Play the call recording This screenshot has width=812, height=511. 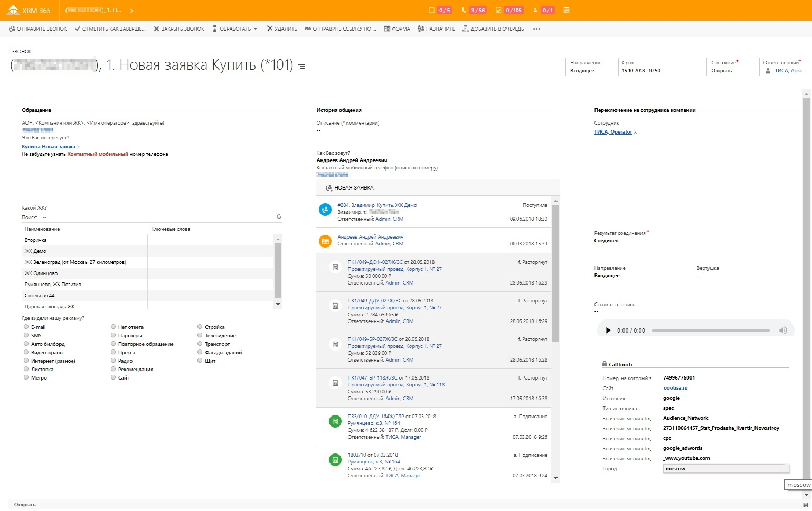608,330
